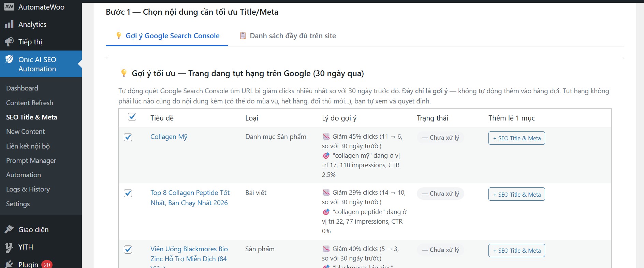The image size is (644, 268).
Task: Click the Bài viết type cell
Action: click(256, 193)
